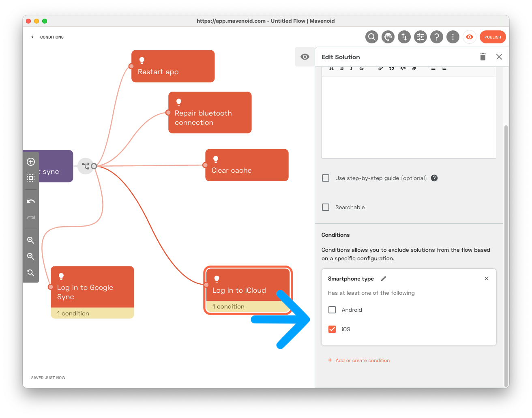
Task: Select the Restart app solution node
Action: tap(173, 66)
